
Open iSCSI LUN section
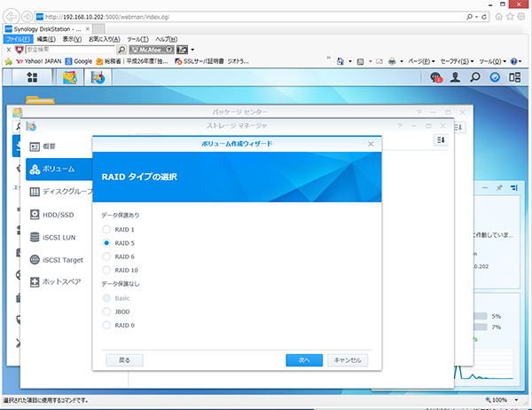coord(52,237)
